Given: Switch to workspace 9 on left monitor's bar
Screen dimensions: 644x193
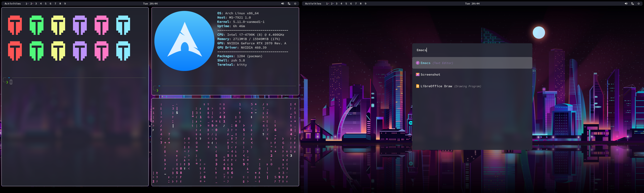Looking at the screenshot, I should click(x=65, y=4).
